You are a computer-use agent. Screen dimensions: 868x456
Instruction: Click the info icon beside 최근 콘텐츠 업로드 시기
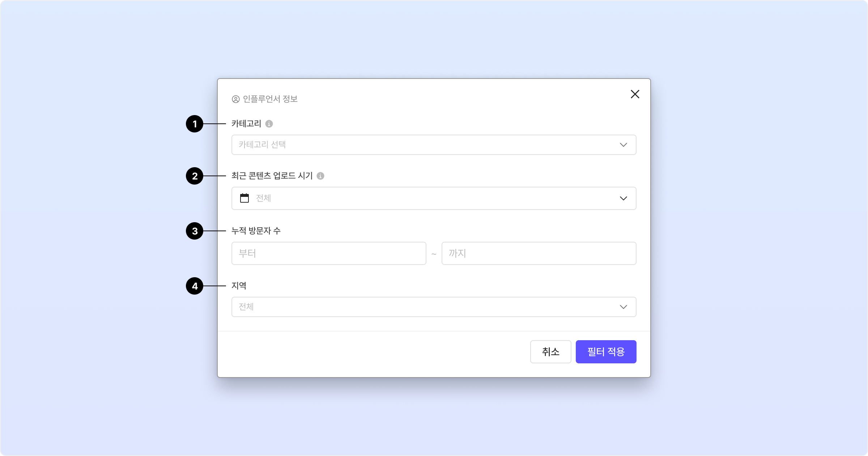pyautogui.click(x=320, y=176)
